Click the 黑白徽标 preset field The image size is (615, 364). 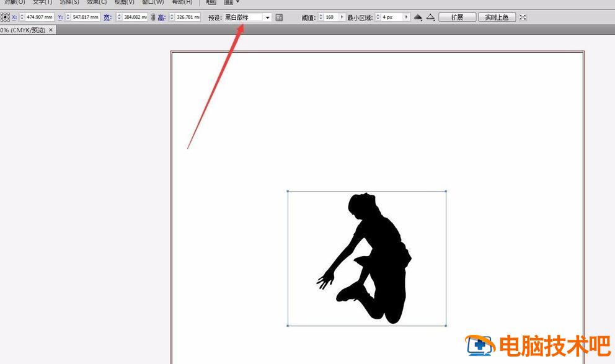[244, 17]
